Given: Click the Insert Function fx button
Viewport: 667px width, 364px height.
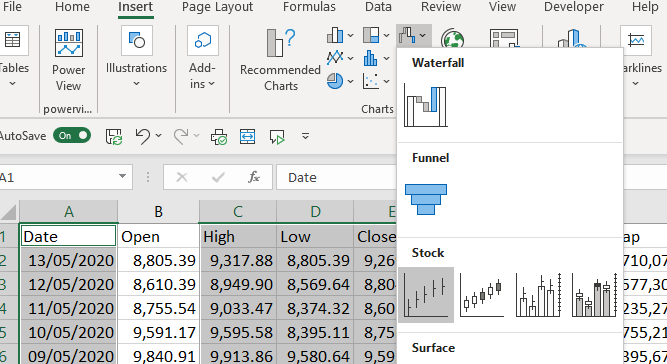Looking at the screenshot, I should tap(254, 177).
